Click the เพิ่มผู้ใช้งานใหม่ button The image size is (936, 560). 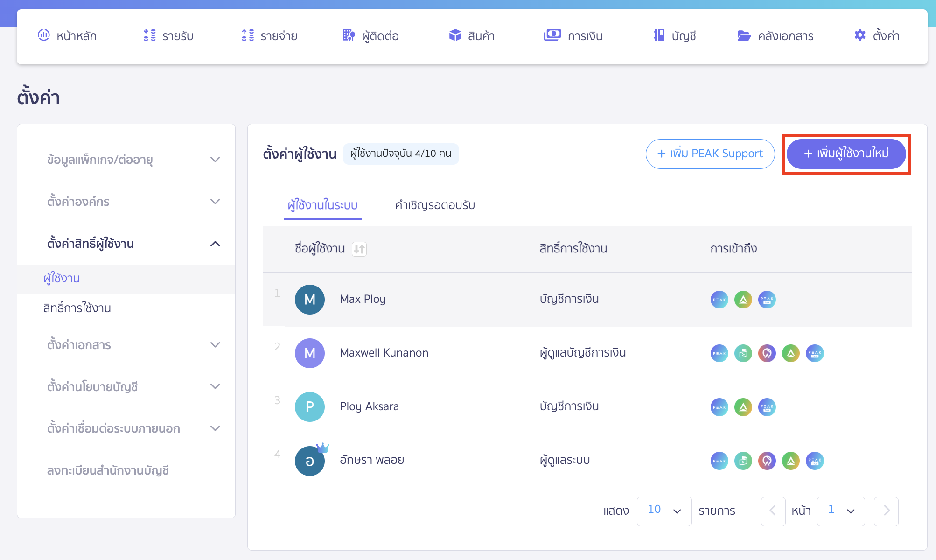pos(846,154)
